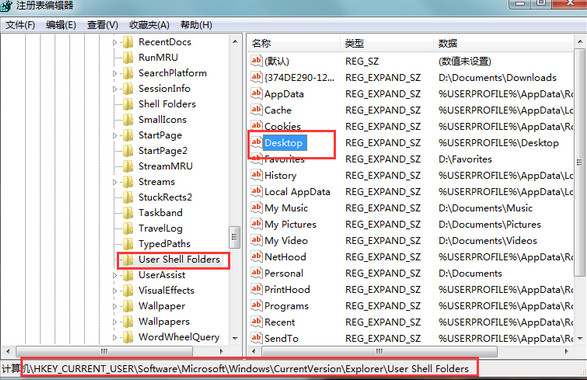Open the 编辑(E) menu
The image size is (587, 380).
pos(61,25)
